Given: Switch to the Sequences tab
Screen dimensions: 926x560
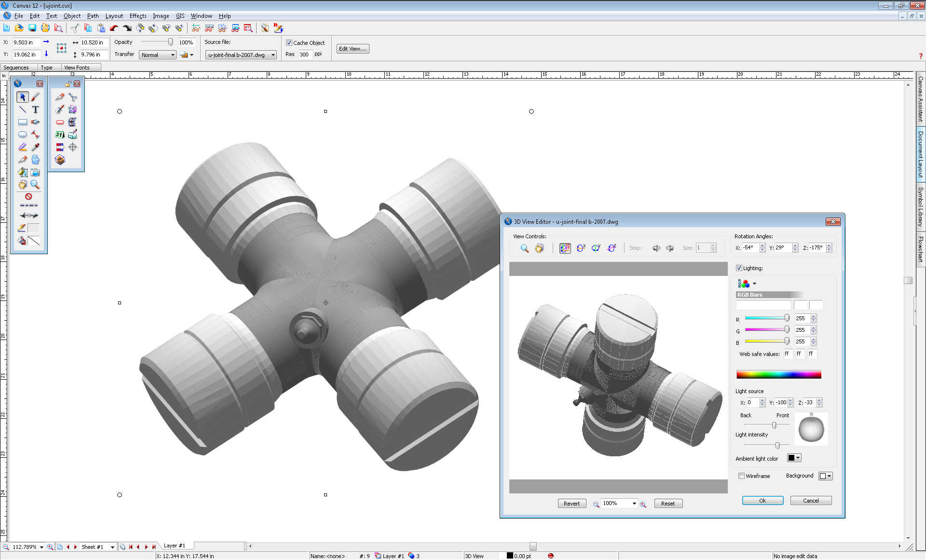Looking at the screenshot, I should [x=17, y=68].
